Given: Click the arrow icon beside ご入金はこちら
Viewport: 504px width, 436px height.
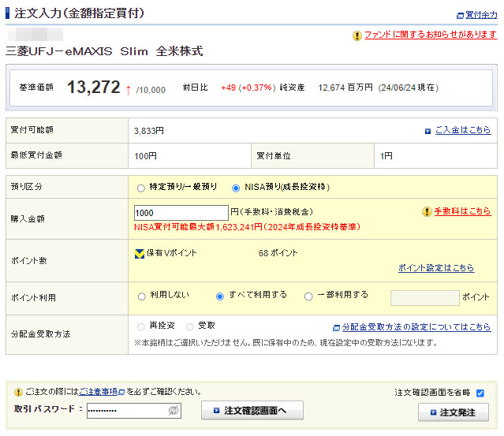Looking at the screenshot, I should point(428,131).
